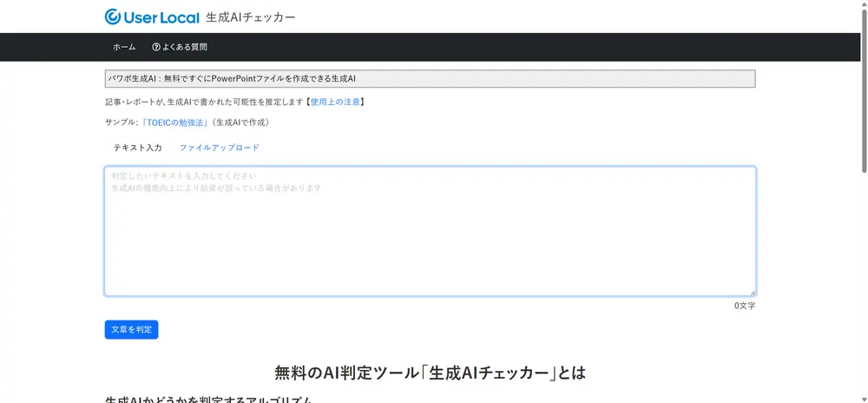The width and height of the screenshot is (868, 403).
Task: Click the 文章を判定 button
Action: (x=131, y=329)
